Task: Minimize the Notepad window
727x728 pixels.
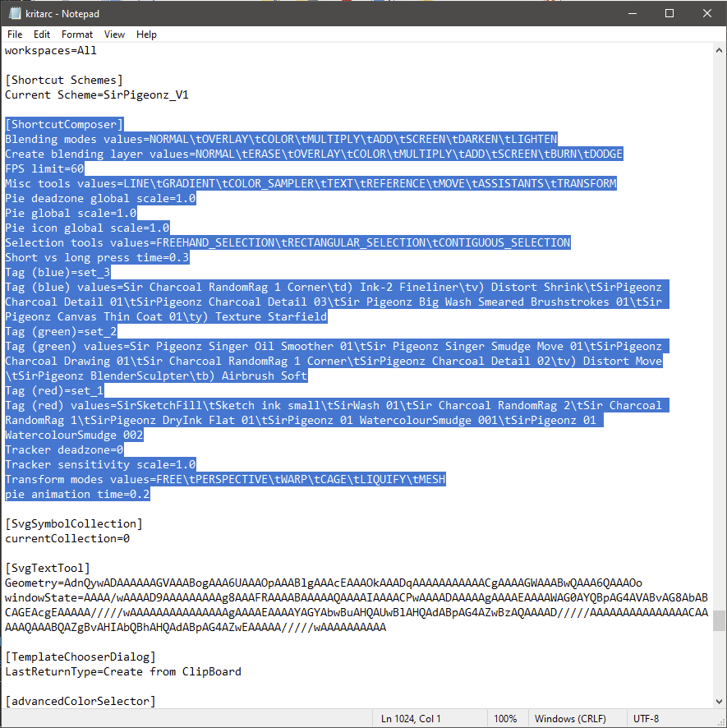Action: pyautogui.click(x=633, y=13)
